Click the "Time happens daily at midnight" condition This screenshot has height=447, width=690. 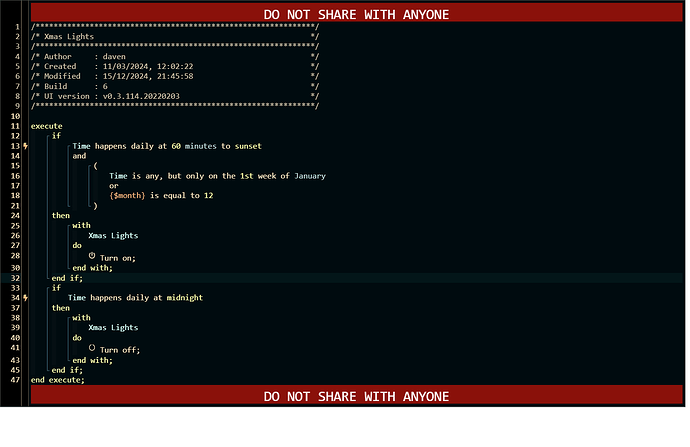click(135, 298)
